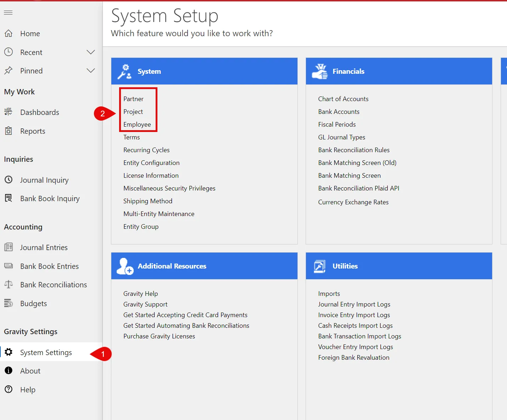Select the Budgets menu item

(33, 304)
